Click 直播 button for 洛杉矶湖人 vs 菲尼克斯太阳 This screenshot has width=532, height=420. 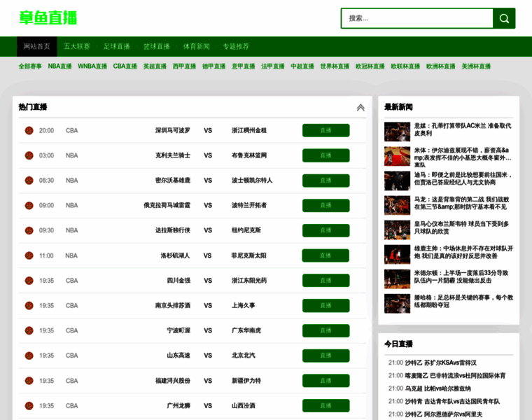click(x=325, y=255)
